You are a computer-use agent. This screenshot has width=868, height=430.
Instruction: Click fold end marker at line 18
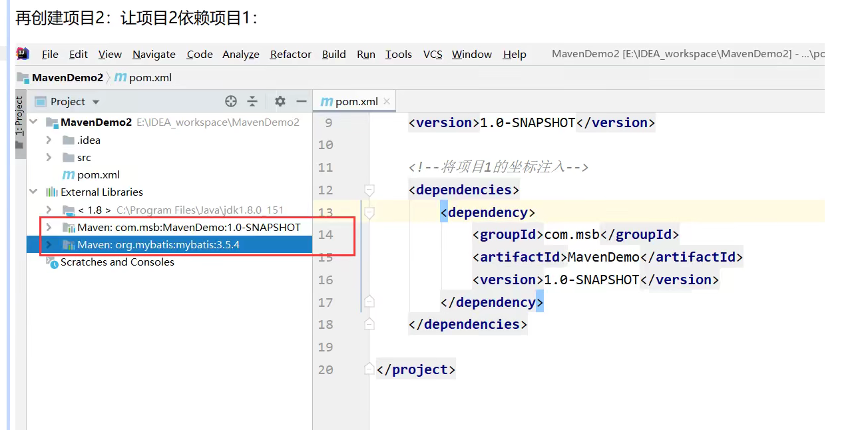pos(369,324)
